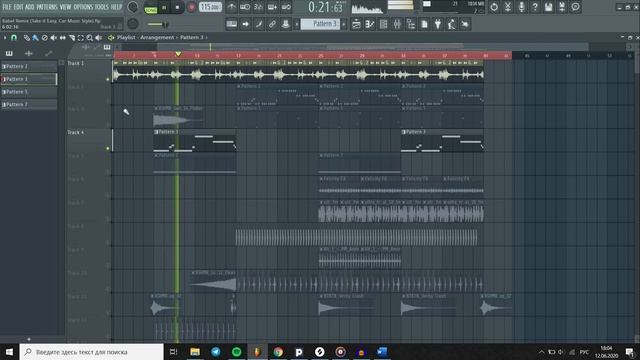
Task: Save project with the floppy disk icon
Action: 548,7
